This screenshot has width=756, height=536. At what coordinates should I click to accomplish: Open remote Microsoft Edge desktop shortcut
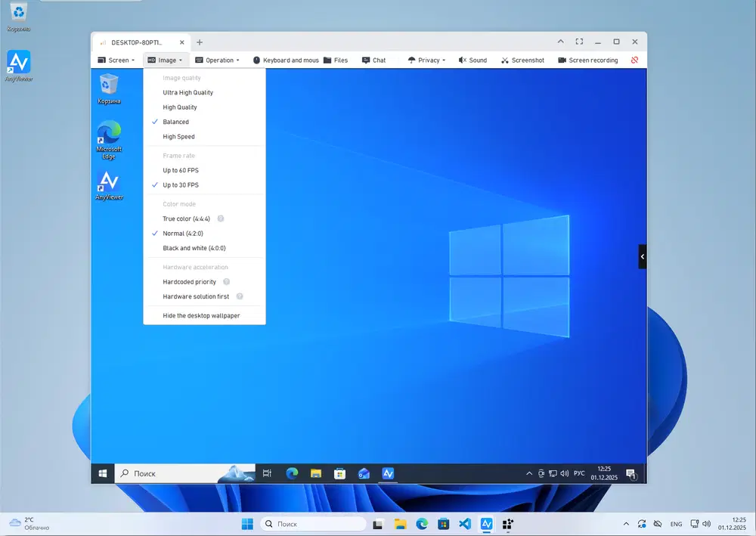coord(109,141)
